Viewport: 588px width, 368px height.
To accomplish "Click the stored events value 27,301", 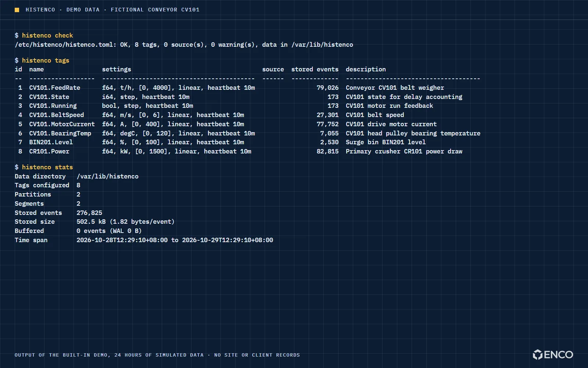I will pyautogui.click(x=327, y=115).
